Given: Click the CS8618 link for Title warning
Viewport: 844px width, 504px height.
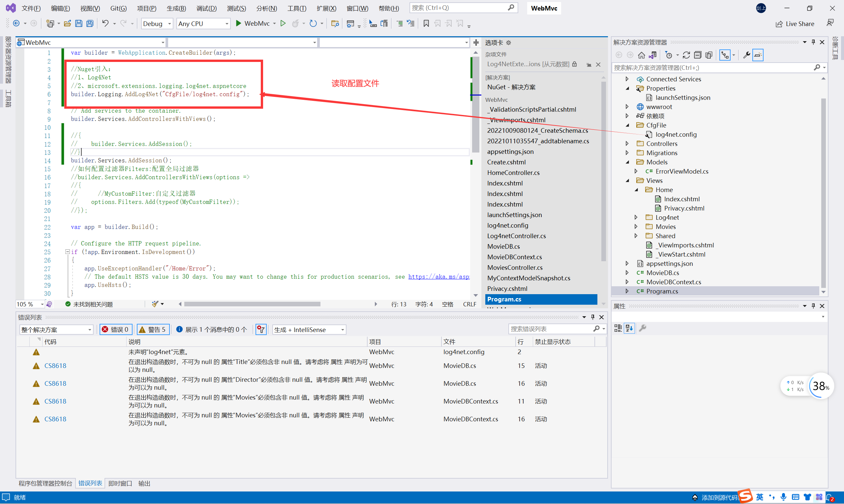Looking at the screenshot, I should (x=55, y=366).
